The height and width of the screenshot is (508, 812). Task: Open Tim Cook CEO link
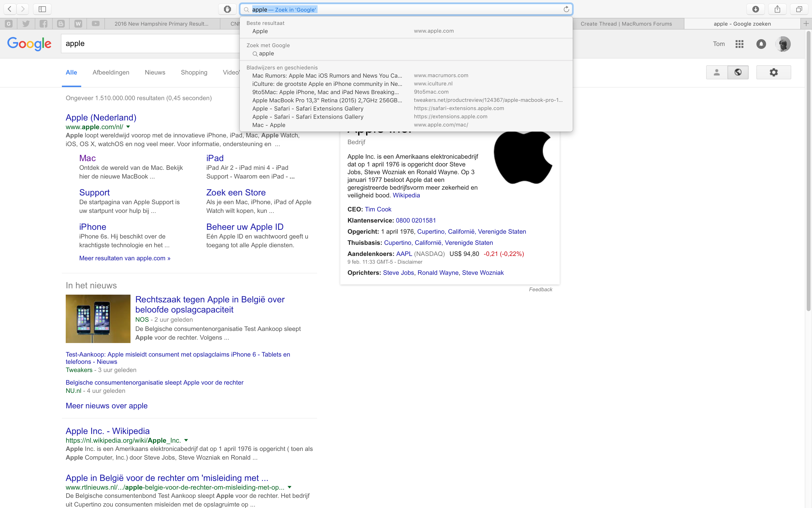click(x=378, y=209)
